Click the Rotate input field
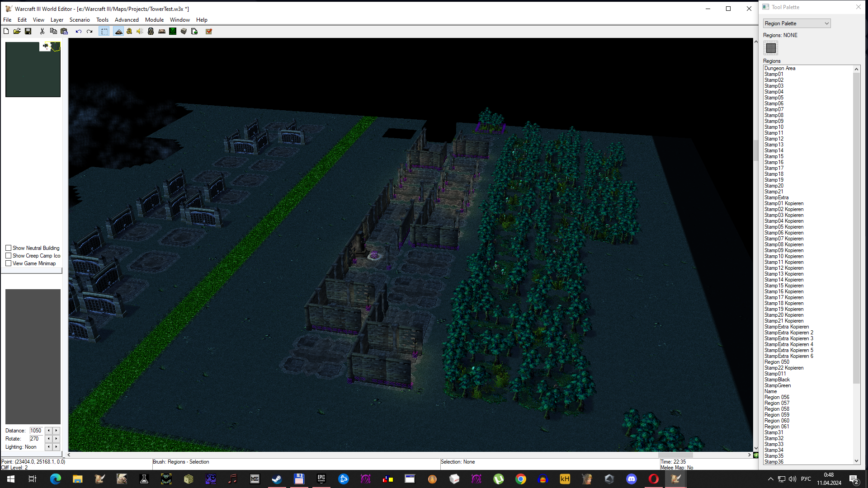Image resolution: width=868 pixels, height=488 pixels. pos(36,439)
